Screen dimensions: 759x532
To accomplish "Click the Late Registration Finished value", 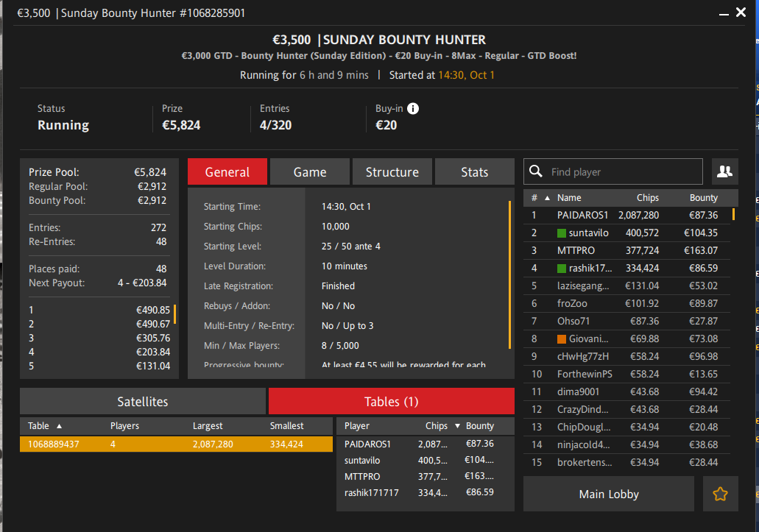I will click(x=338, y=285).
